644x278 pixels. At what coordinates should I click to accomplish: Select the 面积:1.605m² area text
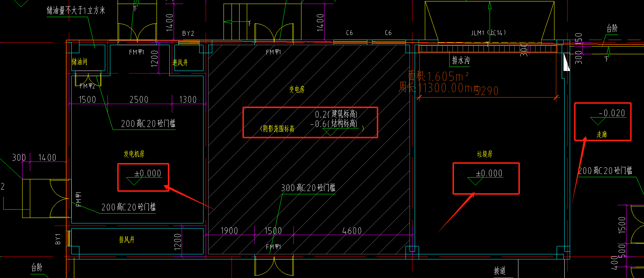coord(438,76)
